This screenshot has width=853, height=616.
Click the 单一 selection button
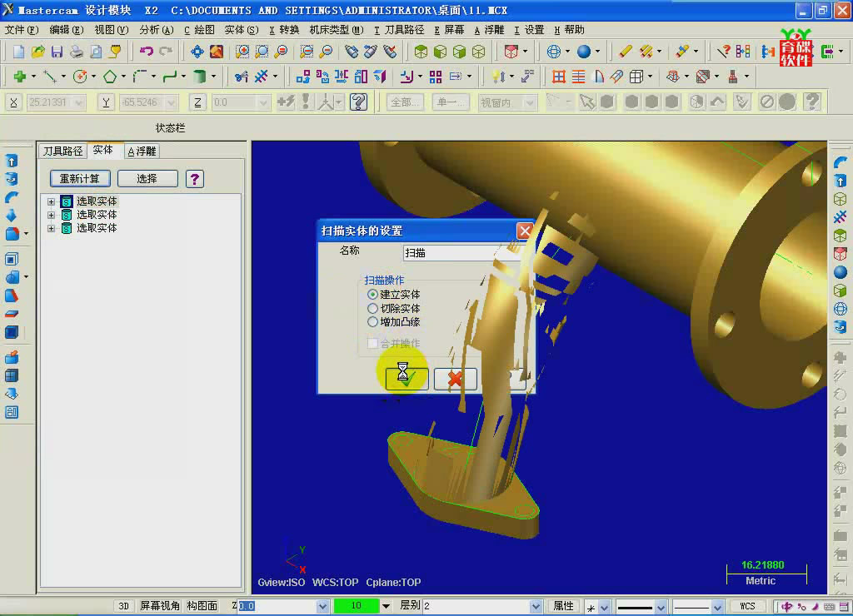(450, 102)
